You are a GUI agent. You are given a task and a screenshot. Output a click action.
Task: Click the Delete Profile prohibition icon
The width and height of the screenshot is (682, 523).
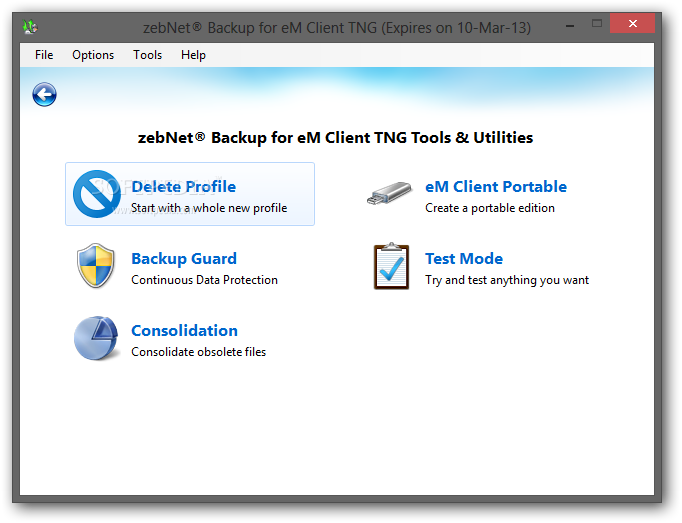(x=97, y=194)
